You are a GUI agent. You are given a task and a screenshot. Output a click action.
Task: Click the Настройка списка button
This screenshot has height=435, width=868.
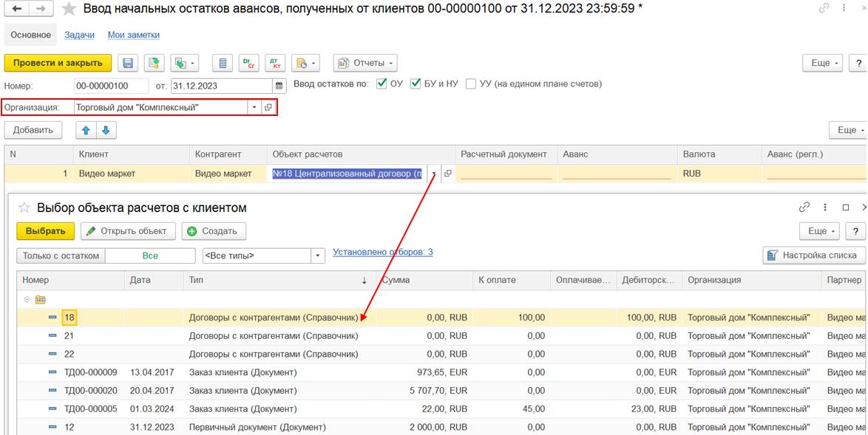tap(814, 256)
